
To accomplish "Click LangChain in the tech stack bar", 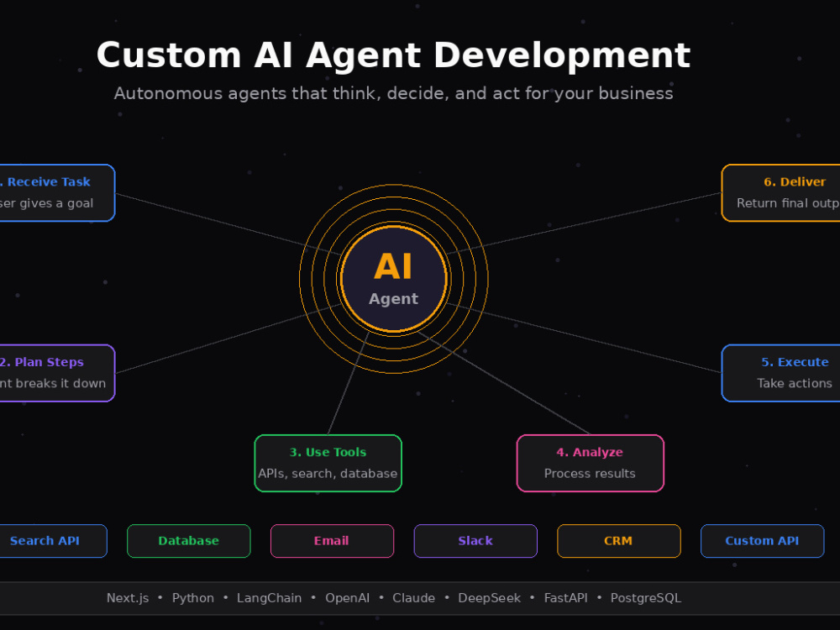I will tap(270, 598).
